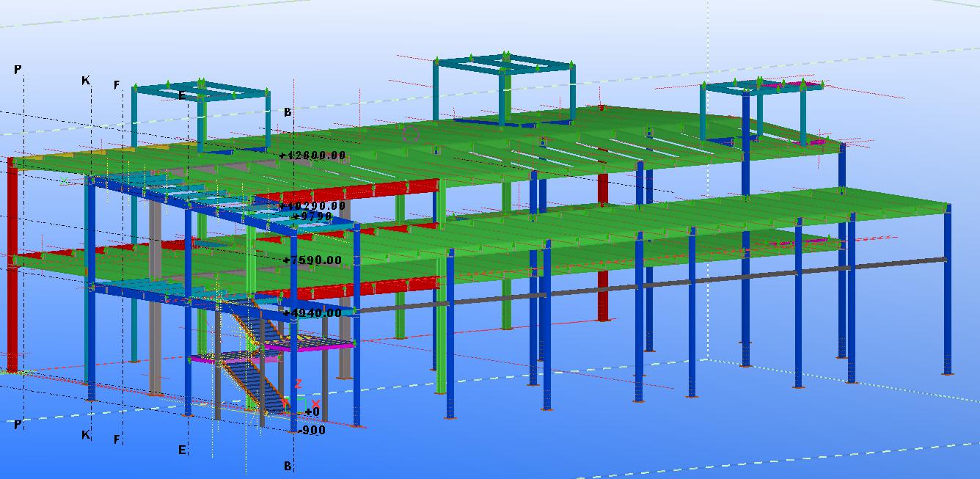Select the +10290.00 elevation label

pos(312,206)
